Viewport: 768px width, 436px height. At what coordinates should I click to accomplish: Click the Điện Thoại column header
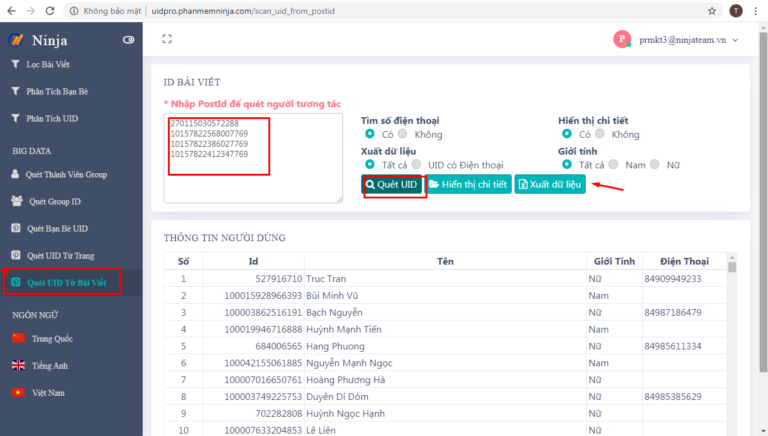(684, 261)
